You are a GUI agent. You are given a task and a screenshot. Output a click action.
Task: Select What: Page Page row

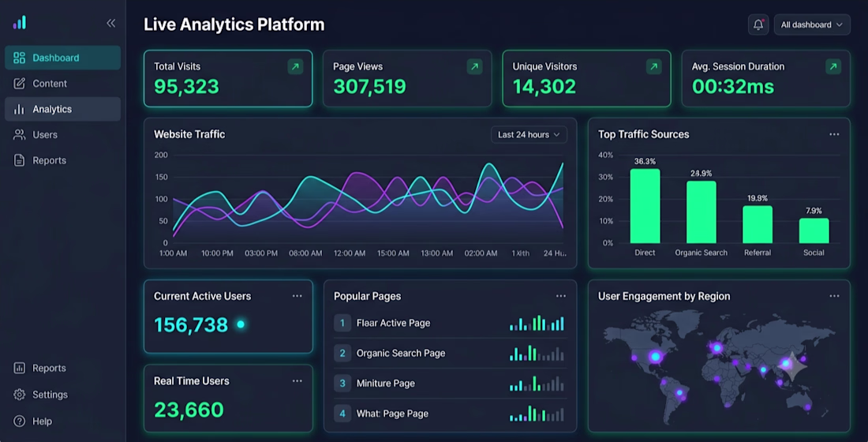[x=450, y=414]
